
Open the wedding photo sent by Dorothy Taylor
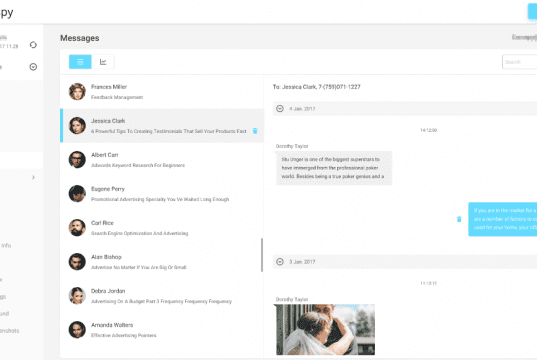(325, 330)
